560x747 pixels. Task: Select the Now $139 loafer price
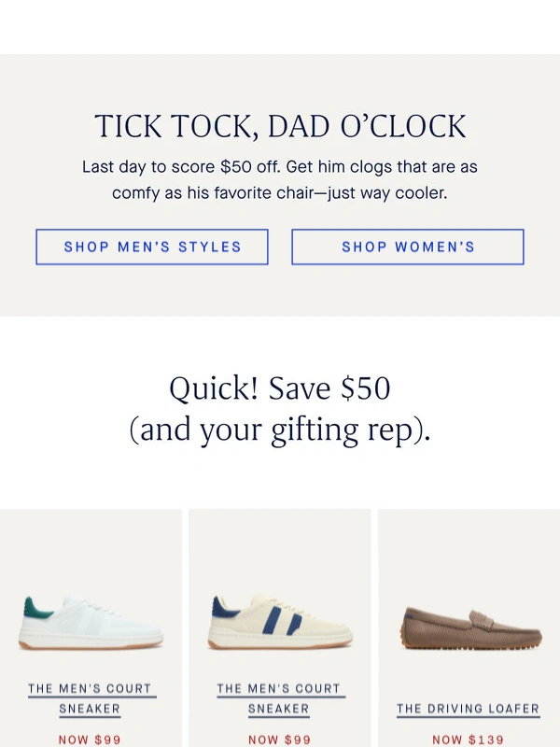[468, 740]
